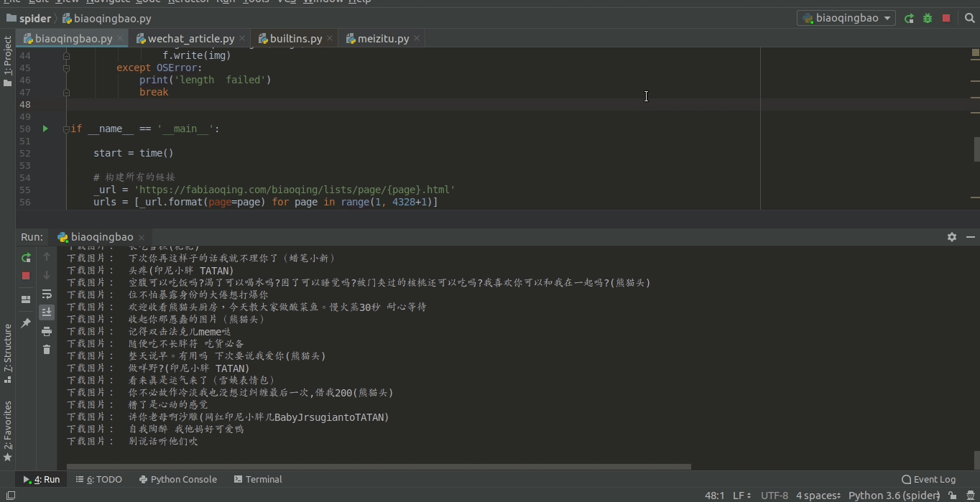Open the Python Console tool window
The image size is (980, 502).
(x=178, y=479)
